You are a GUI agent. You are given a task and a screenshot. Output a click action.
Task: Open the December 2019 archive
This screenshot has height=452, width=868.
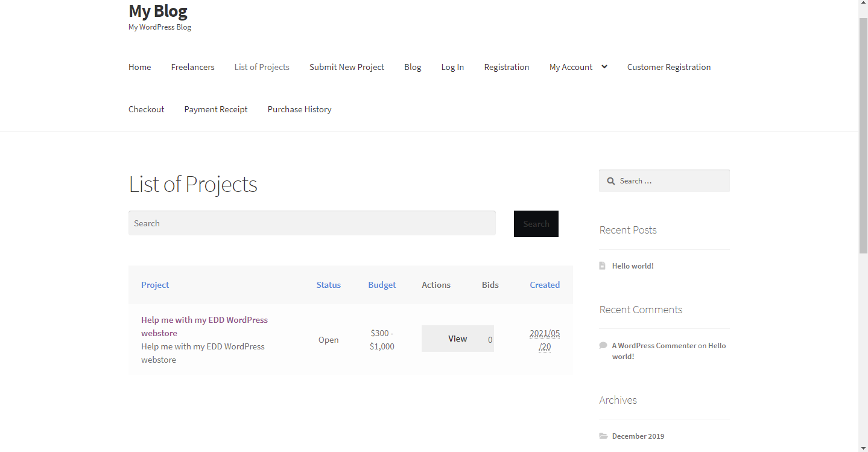[x=638, y=436]
